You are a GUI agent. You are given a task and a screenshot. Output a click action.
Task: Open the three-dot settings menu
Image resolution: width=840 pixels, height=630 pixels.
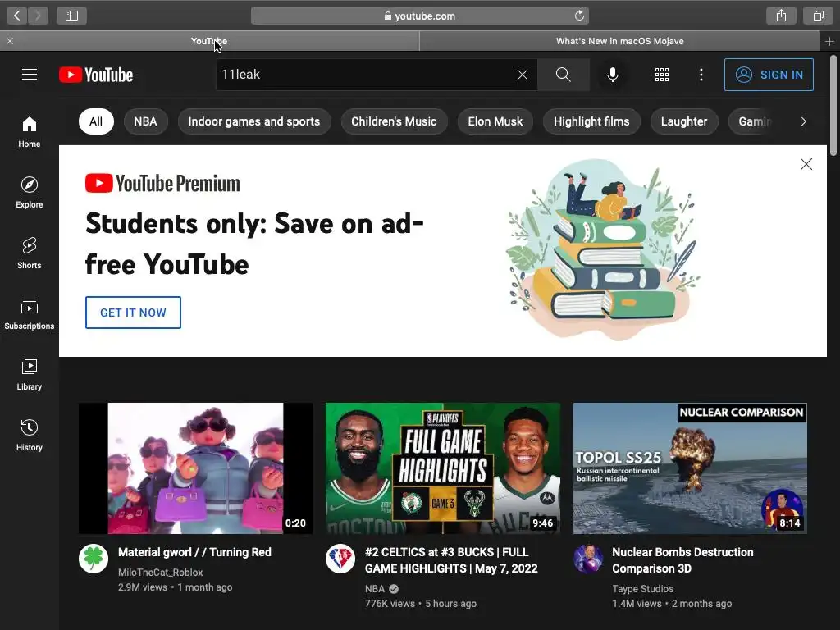701,75
